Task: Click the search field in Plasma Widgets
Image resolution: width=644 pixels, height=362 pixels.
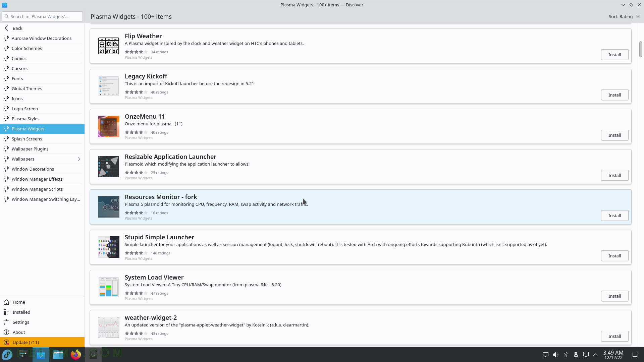Action: (42, 16)
